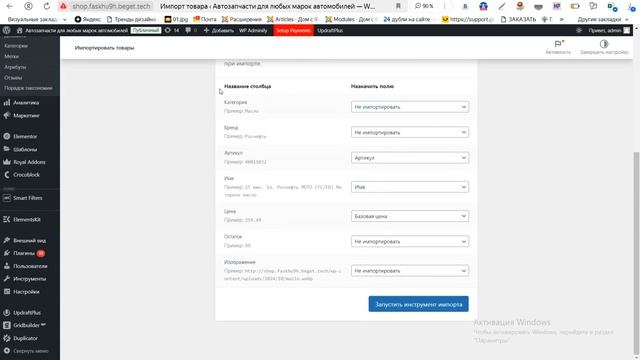Open the ЗАКАЗАТЬ bookmark
This screenshot has width=640, height=360.
click(x=518, y=19)
